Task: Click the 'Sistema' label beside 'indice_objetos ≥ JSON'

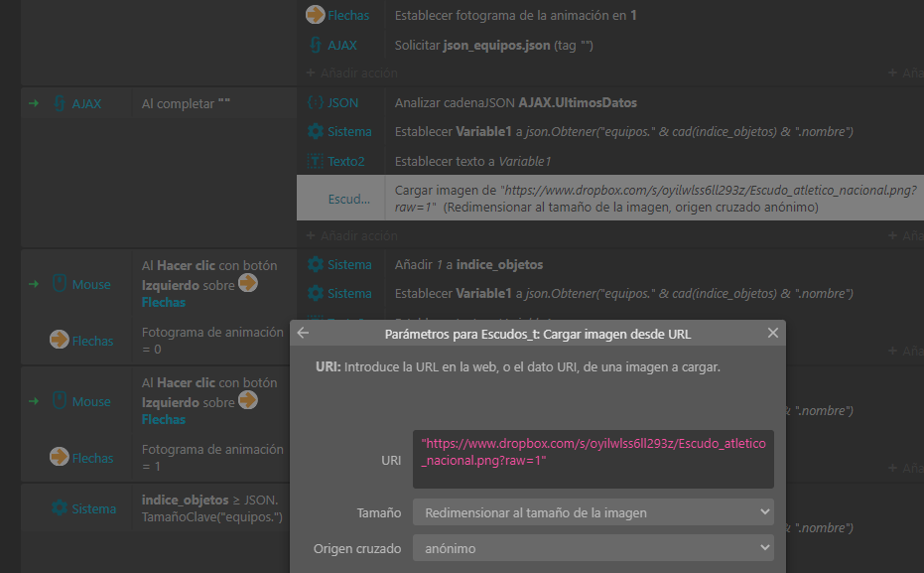Action: point(93,508)
